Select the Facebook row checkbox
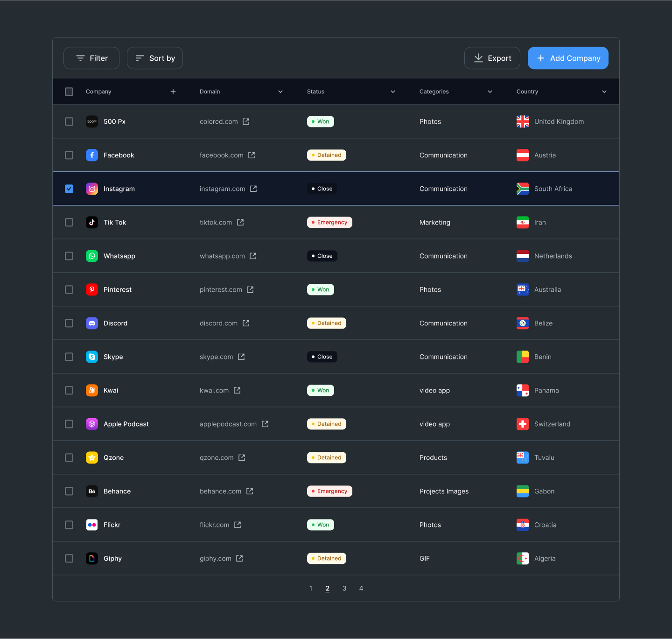The width and height of the screenshot is (672, 639). 69,155
